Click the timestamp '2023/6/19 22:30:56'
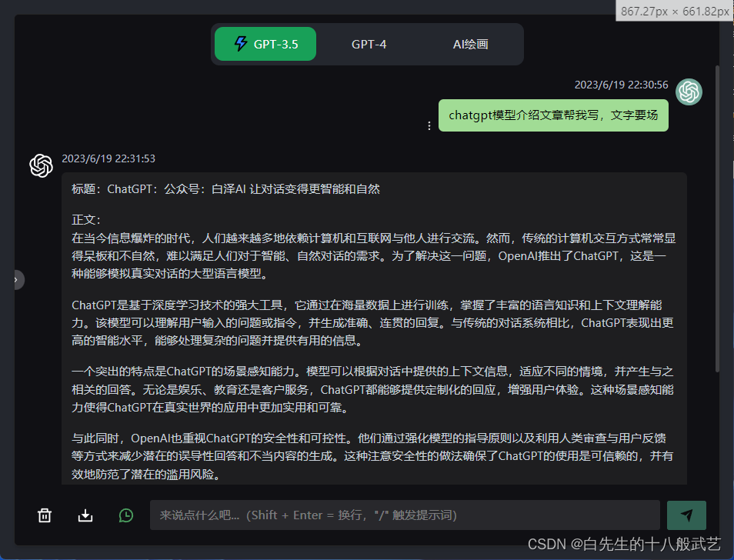 621,85
